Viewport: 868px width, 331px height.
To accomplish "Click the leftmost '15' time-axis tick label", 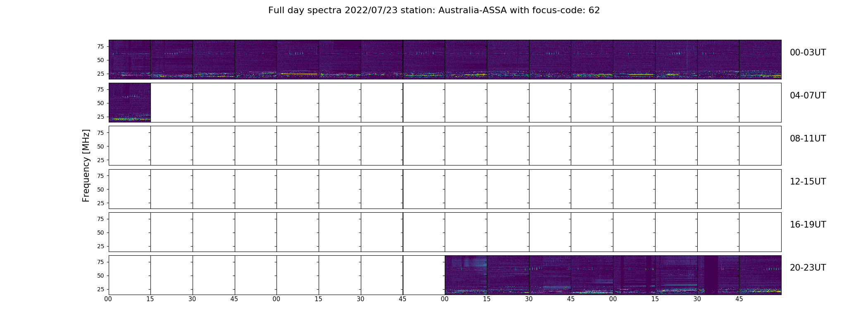I will (150, 299).
